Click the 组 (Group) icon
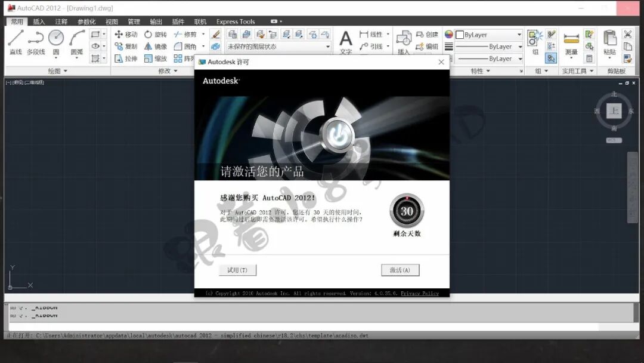 click(535, 42)
